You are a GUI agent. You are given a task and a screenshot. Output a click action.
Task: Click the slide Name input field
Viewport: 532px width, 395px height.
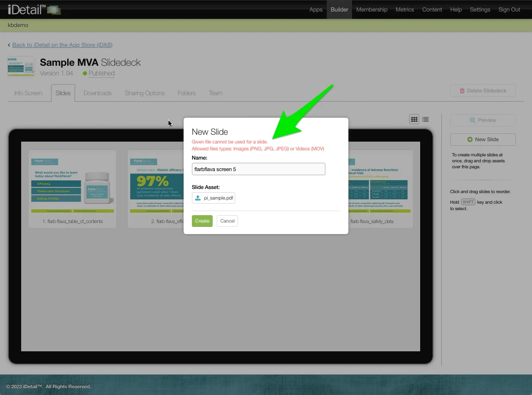click(259, 169)
